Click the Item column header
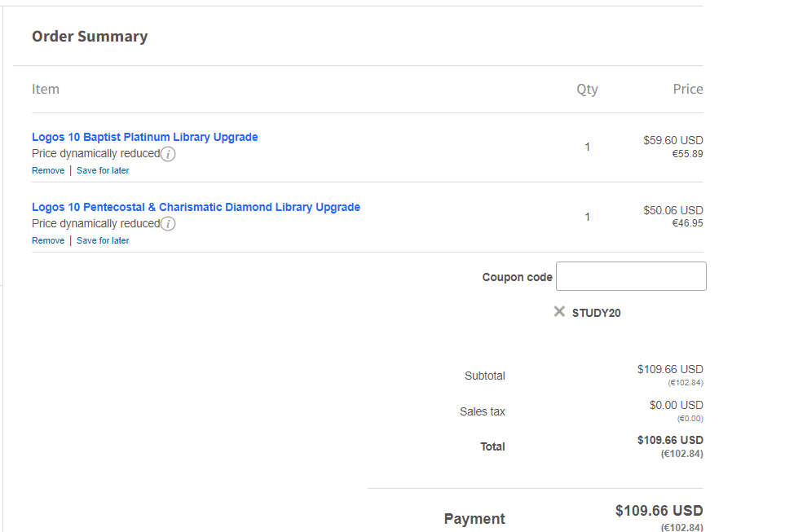 pyautogui.click(x=46, y=89)
